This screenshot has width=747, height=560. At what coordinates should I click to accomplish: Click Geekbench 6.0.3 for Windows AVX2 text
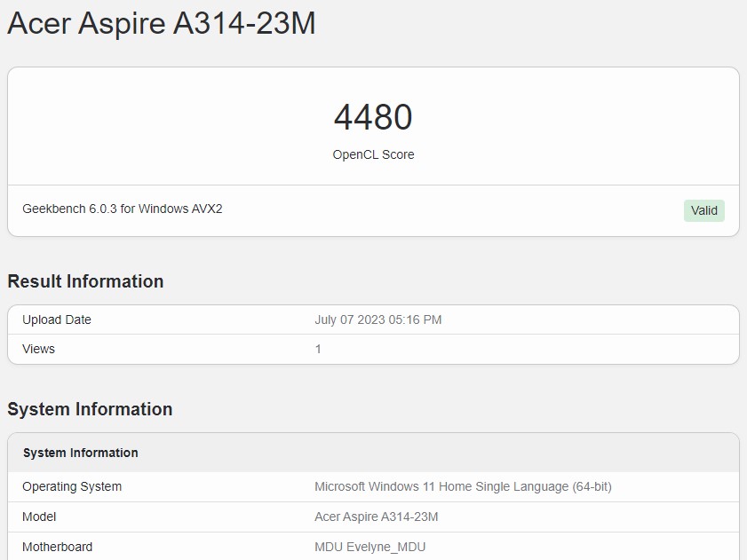click(x=123, y=209)
